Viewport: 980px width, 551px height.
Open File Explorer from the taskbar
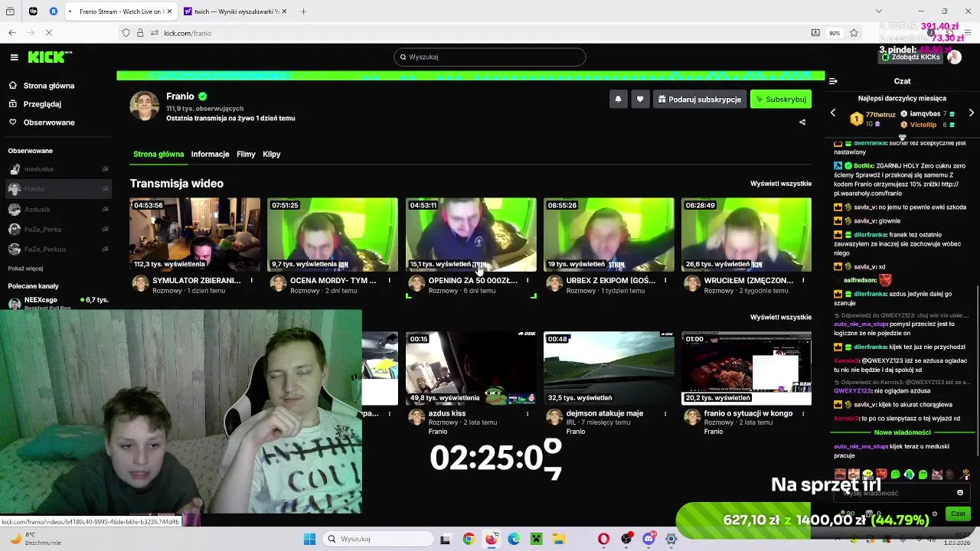(x=560, y=539)
